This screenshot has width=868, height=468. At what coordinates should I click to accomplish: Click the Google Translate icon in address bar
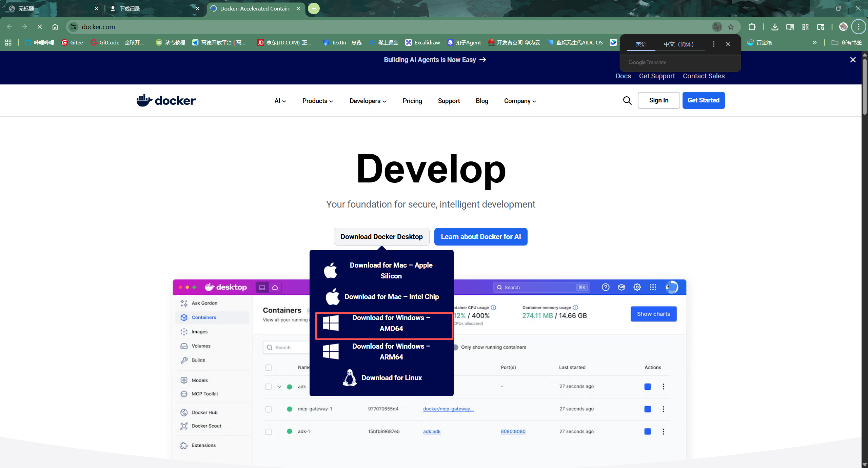(x=717, y=27)
